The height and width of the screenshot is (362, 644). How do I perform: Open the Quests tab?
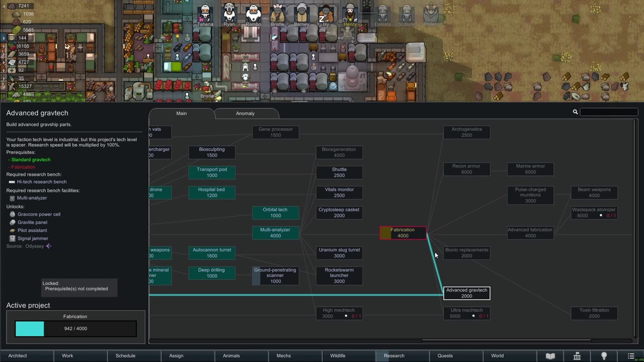[x=456, y=356]
